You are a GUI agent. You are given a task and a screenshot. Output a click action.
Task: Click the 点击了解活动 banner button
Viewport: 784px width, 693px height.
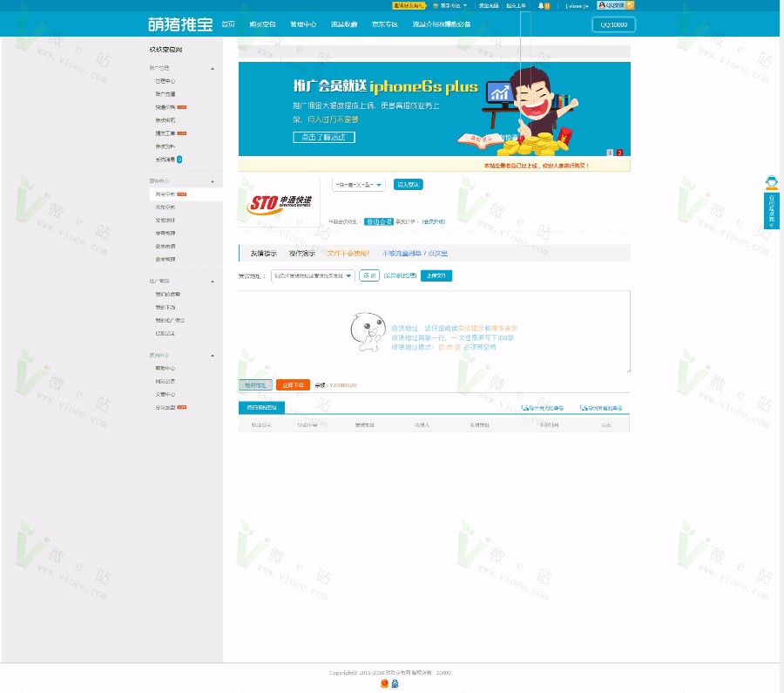tap(324, 137)
